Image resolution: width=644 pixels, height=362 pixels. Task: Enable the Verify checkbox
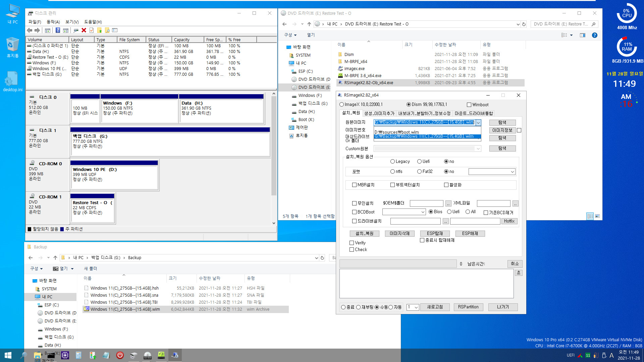pos(352,243)
